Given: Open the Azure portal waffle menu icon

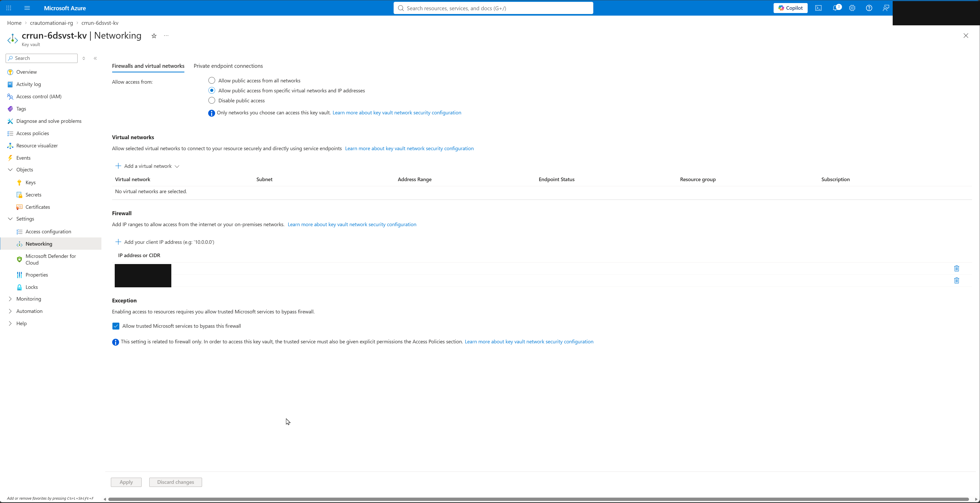Looking at the screenshot, I should (9, 8).
